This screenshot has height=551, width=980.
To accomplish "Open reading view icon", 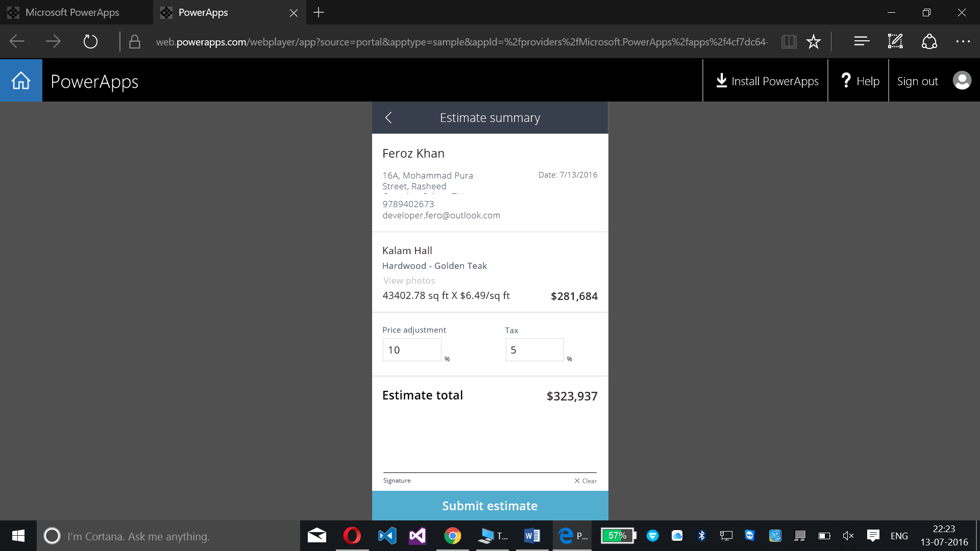I will (789, 41).
